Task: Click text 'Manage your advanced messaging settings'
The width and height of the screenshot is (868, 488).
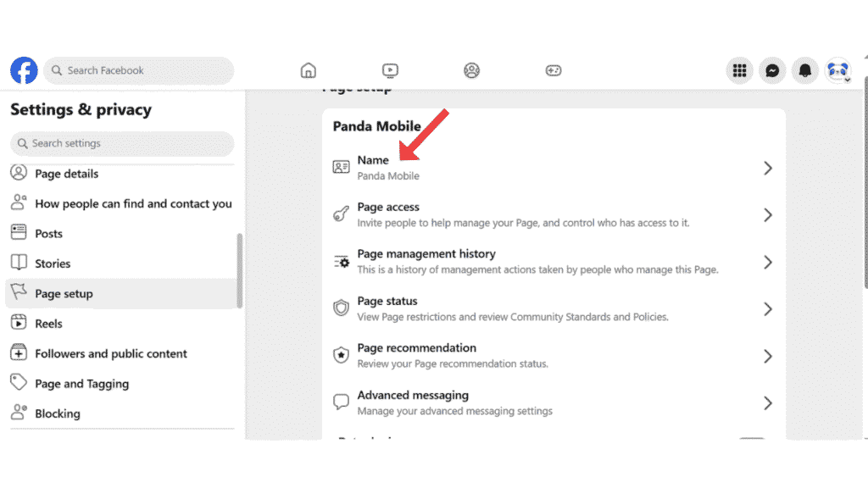Action: click(455, 411)
